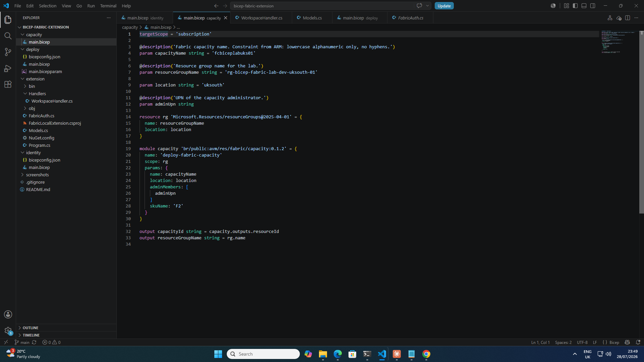The width and height of the screenshot is (644, 362).
Task: Open Explorer Views and More Actions ellipsis
Action: point(109,18)
